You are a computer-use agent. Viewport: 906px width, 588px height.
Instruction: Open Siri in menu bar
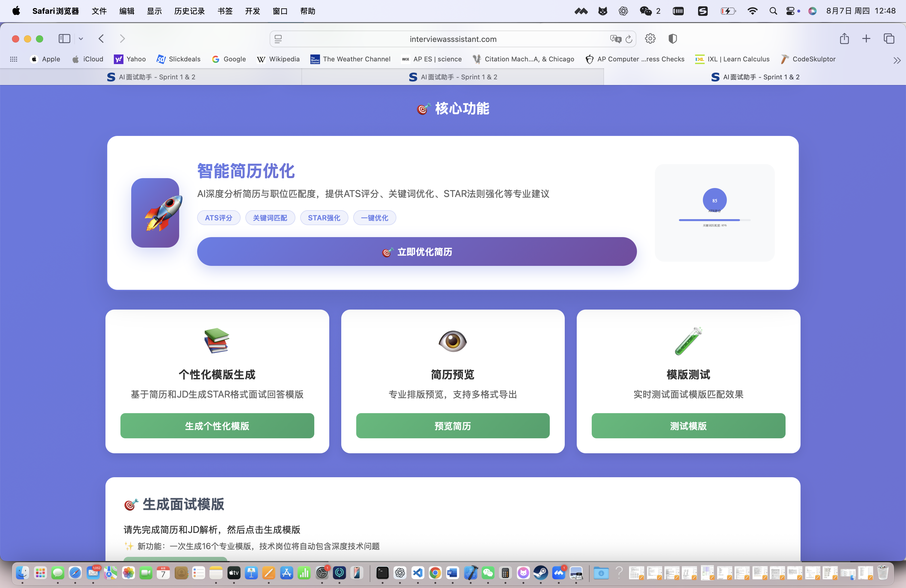pyautogui.click(x=812, y=11)
